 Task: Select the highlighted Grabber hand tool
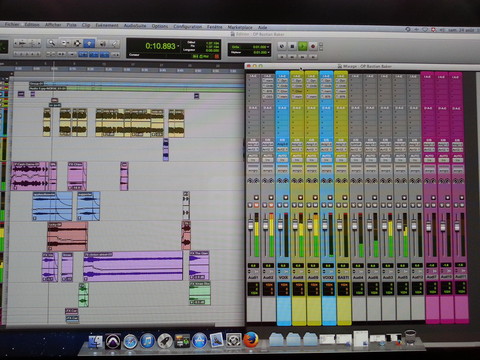coord(89,43)
